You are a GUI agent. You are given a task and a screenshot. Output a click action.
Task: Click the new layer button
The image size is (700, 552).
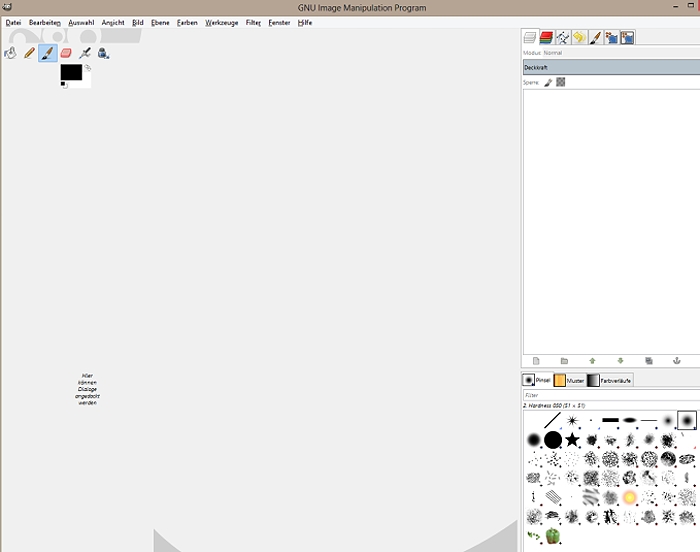point(536,361)
